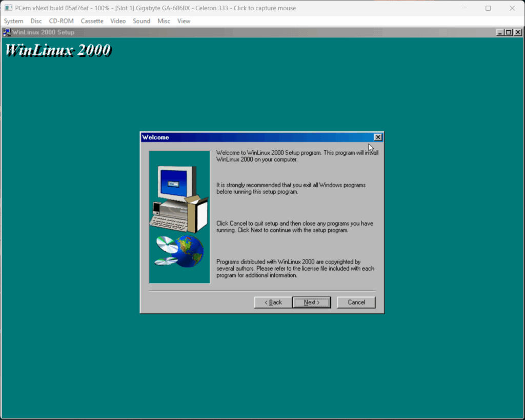Open the System menu
525x420 pixels.
(14, 21)
